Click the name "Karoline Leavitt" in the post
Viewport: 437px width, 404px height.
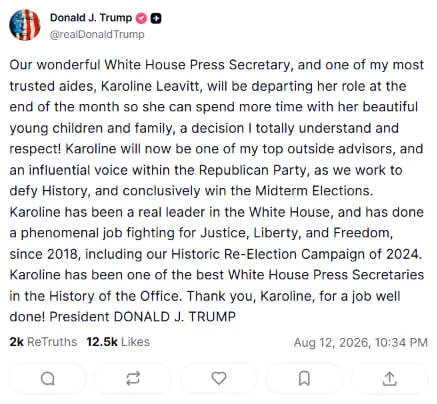coord(151,86)
